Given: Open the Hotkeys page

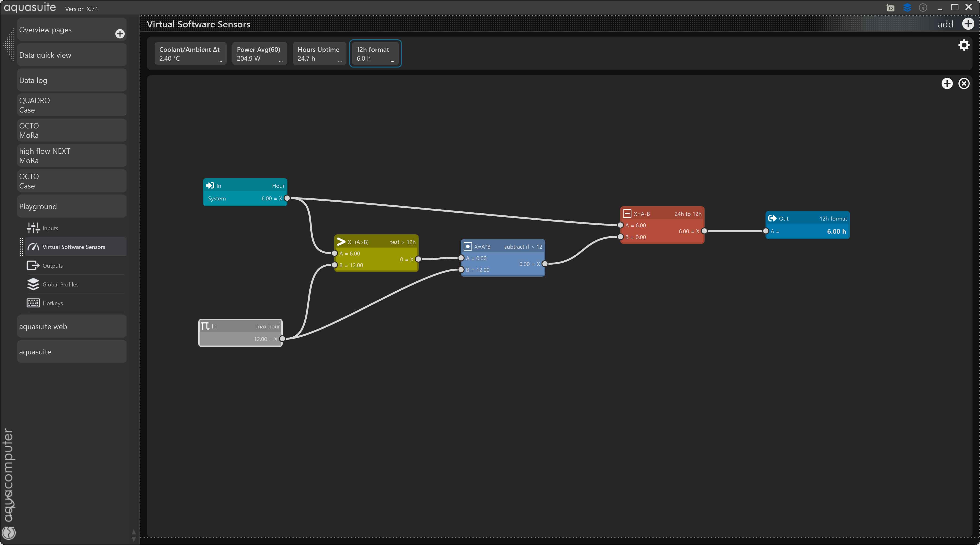Looking at the screenshot, I should click(x=53, y=303).
